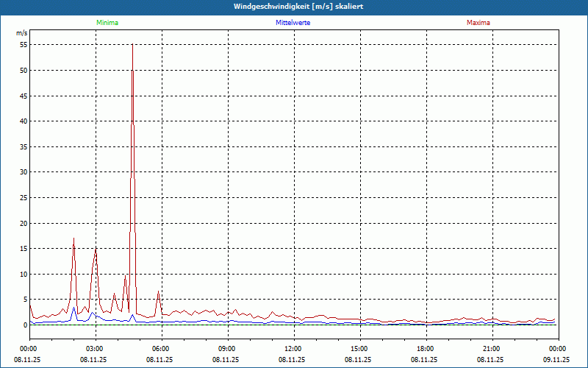The image size is (588, 368).
Task: Click the y-axis value 10
Action: 24,274
